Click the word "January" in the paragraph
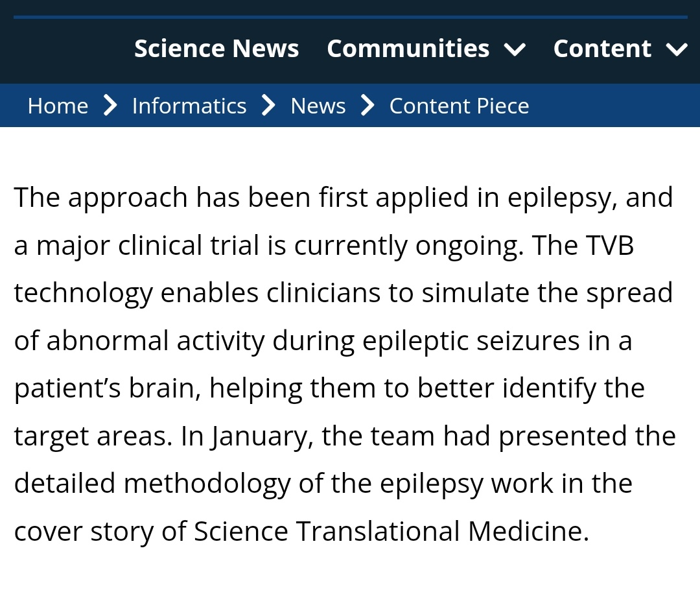The height and width of the screenshot is (605, 700). click(259, 436)
